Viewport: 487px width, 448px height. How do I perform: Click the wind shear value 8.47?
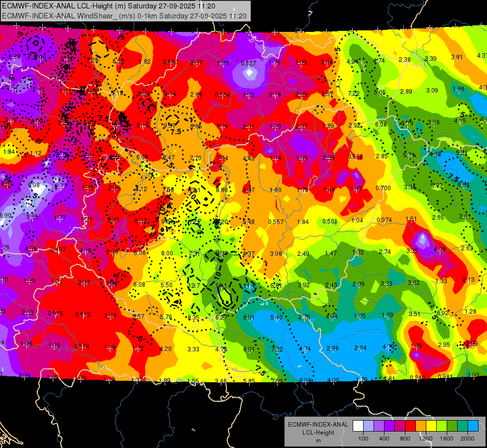click(x=169, y=158)
